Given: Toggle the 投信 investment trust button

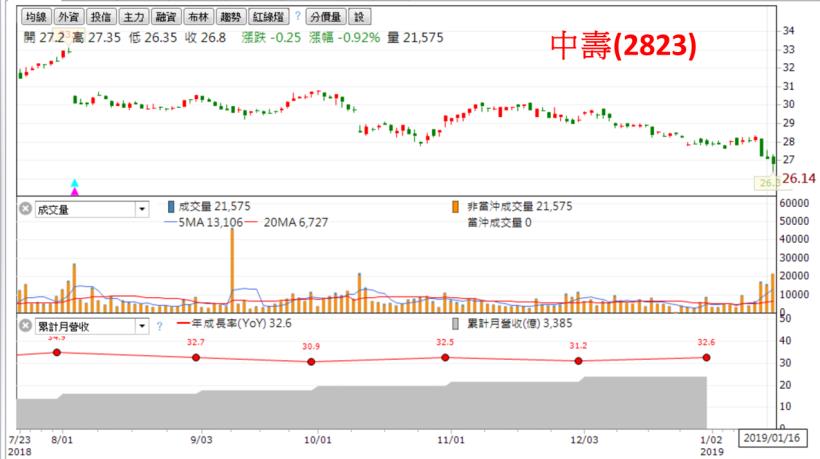Looking at the screenshot, I should point(101,17).
